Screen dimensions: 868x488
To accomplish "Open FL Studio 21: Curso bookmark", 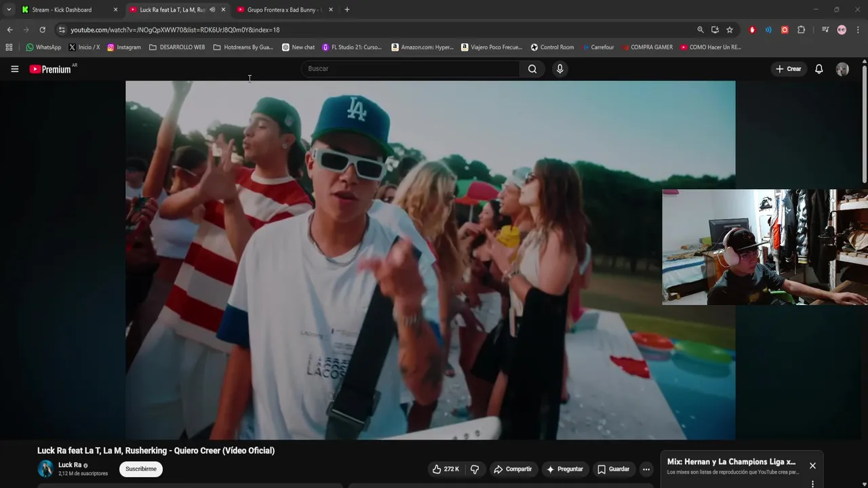I will [352, 47].
